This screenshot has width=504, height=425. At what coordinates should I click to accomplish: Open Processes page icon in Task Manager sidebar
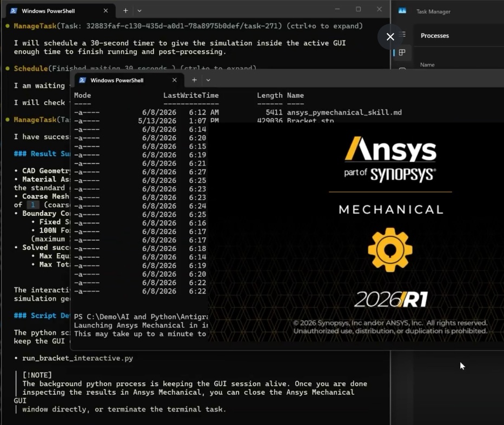click(x=402, y=52)
